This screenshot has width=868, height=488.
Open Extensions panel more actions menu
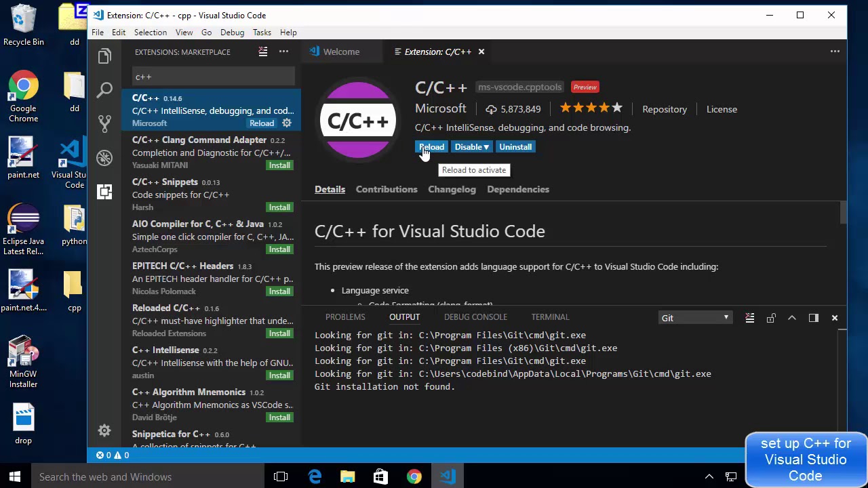[284, 52]
